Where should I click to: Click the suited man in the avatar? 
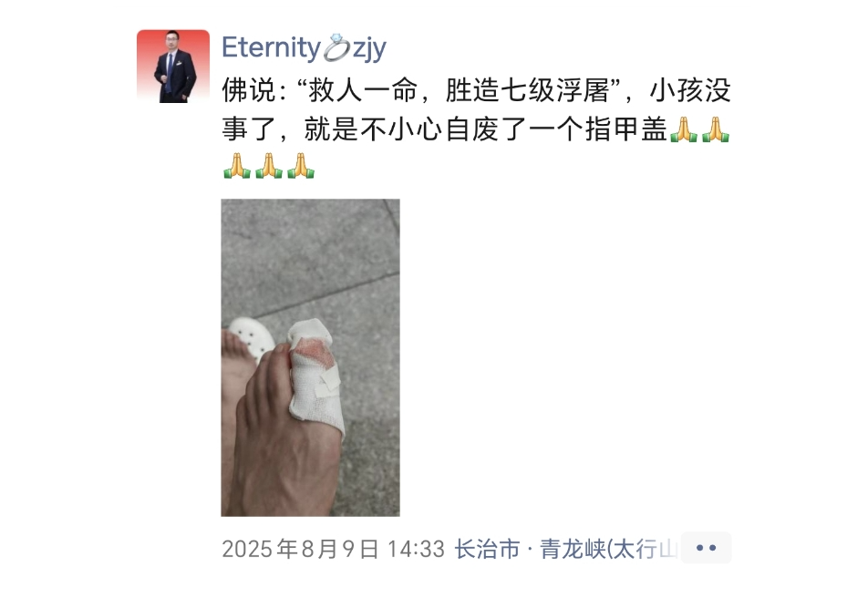tap(174, 67)
